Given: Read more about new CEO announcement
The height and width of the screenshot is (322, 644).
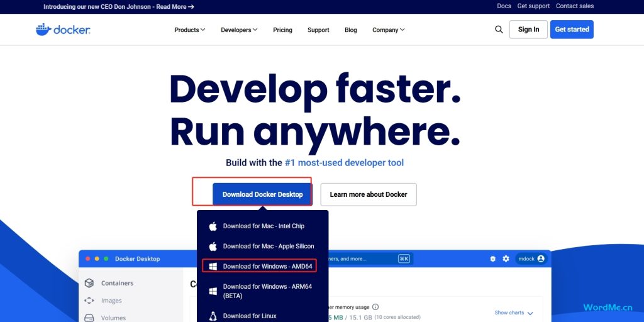Looking at the screenshot, I should (x=175, y=6).
